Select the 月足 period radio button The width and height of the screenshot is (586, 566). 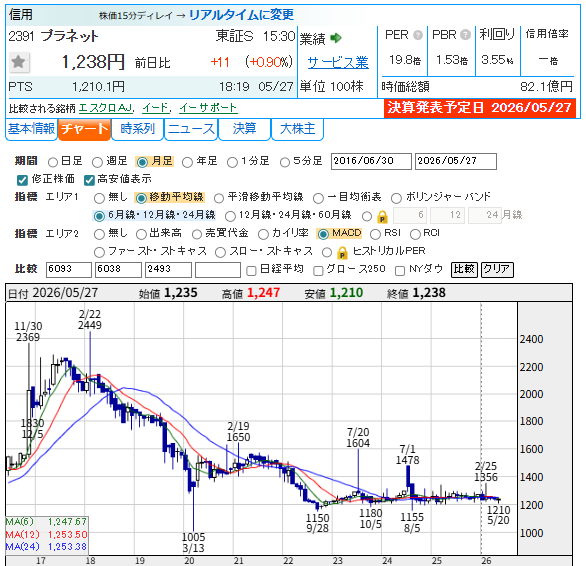[142, 162]
